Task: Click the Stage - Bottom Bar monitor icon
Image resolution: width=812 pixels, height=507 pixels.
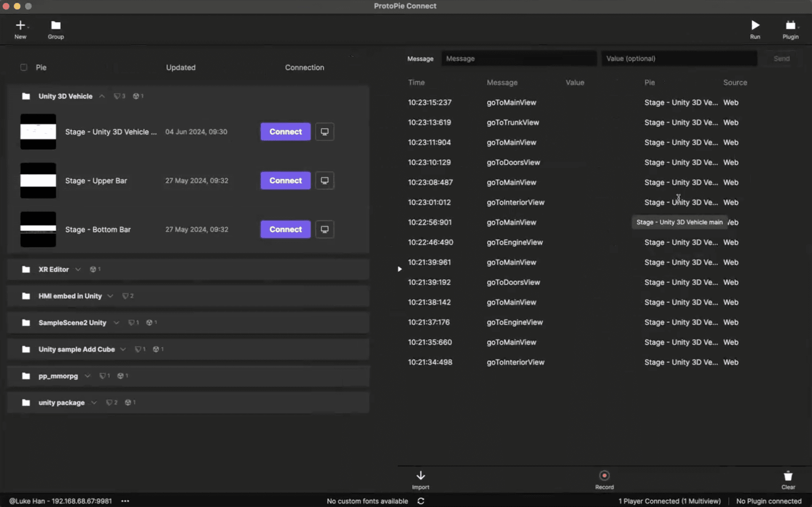Action: 324,229
